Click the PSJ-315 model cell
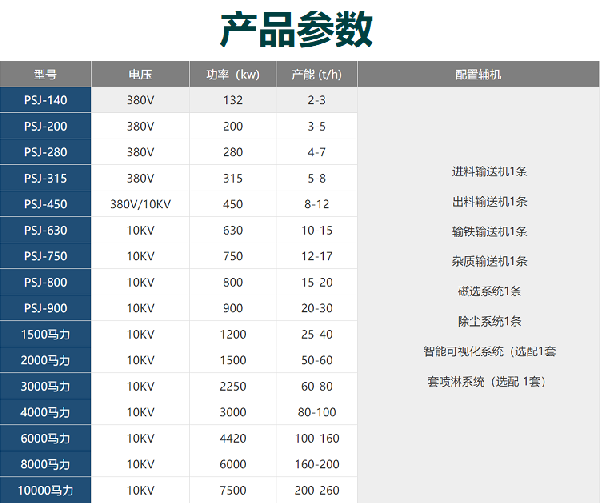The width and height of the screenshot is (600, 503). (46, 178)
